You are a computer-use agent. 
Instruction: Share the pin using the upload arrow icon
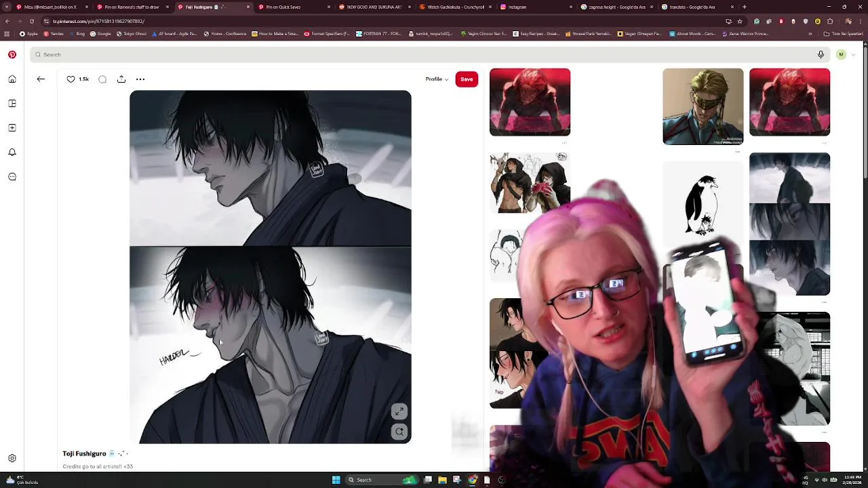121,79
